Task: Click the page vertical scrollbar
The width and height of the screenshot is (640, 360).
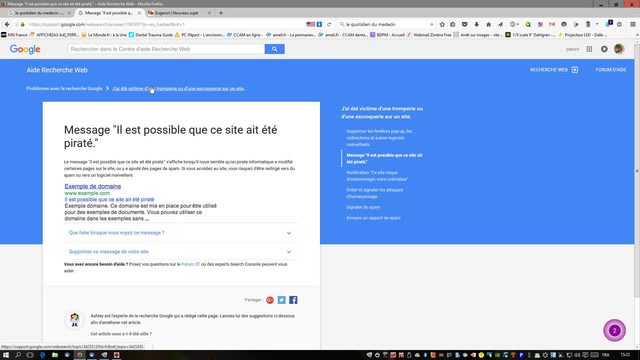Action: pyautogui.click(x=637, y=171)
